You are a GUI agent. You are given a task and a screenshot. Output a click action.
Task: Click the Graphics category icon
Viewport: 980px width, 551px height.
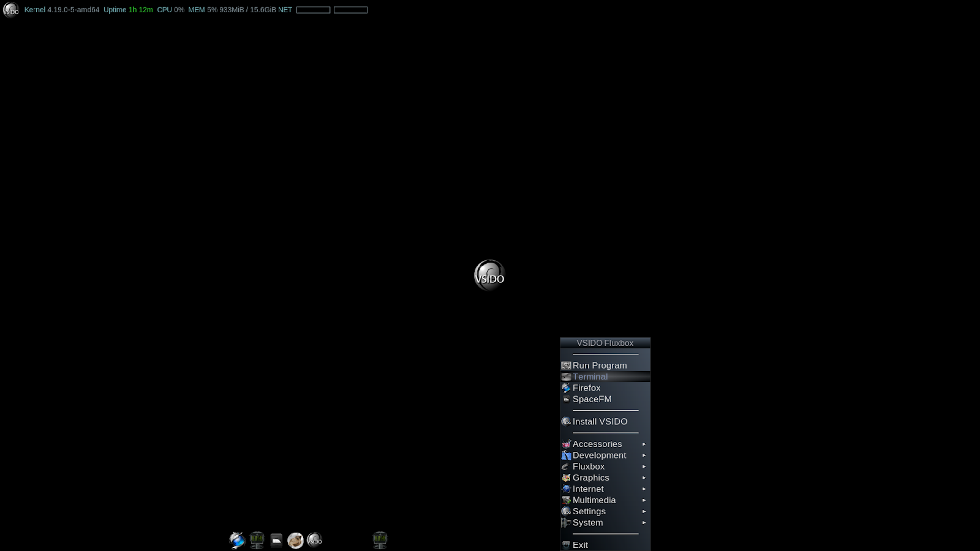pos(566,478)
